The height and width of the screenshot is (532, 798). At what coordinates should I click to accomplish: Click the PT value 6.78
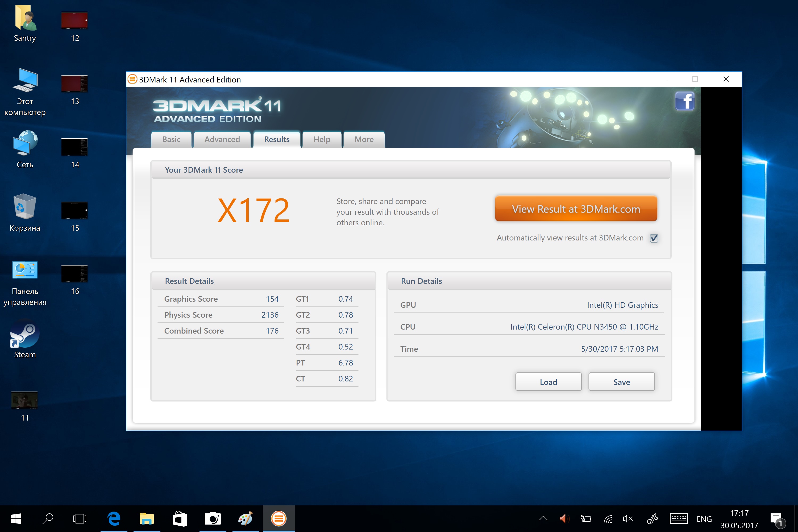click(x=345, y=363)
